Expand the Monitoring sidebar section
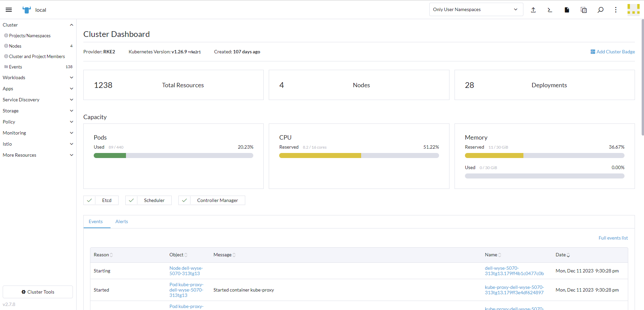The width and height of the screenshot is (644, 310). [x=38, y=133]
